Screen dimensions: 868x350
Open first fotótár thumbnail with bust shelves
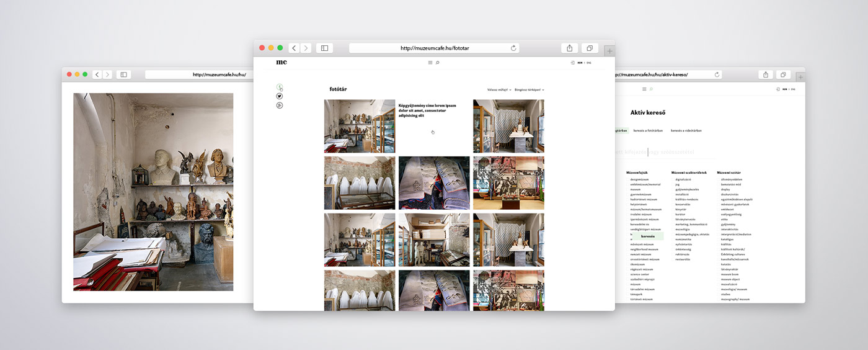click(360, 126)
